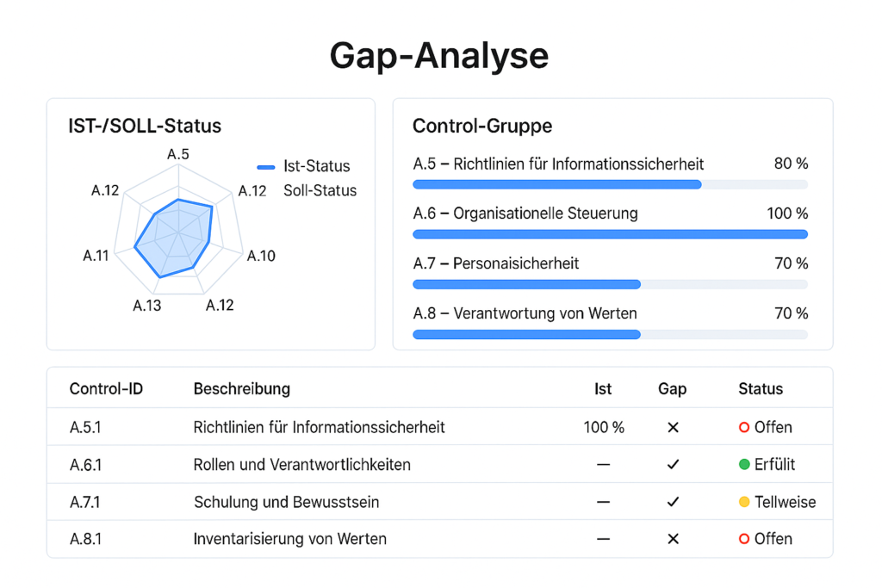Sort by the Control-ID column header
The width and height of the screenshot is (882, 588).
[106, 389]
